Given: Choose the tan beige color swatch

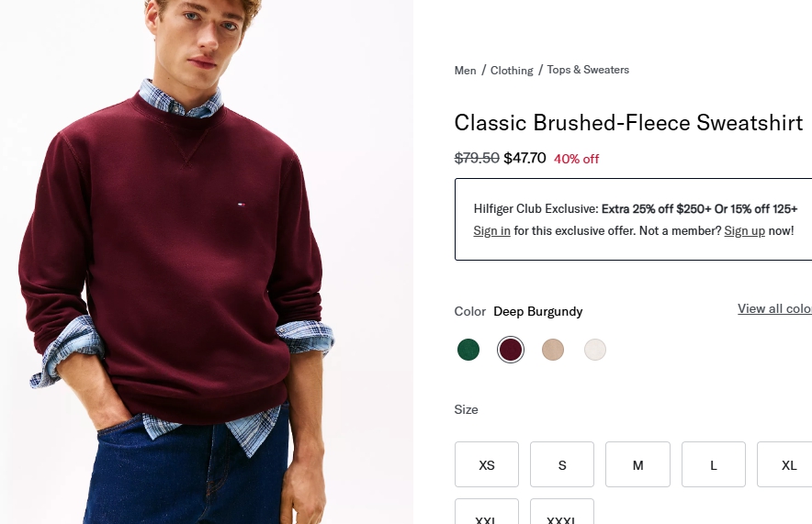Looking at the screenshot, I should 553,350.
